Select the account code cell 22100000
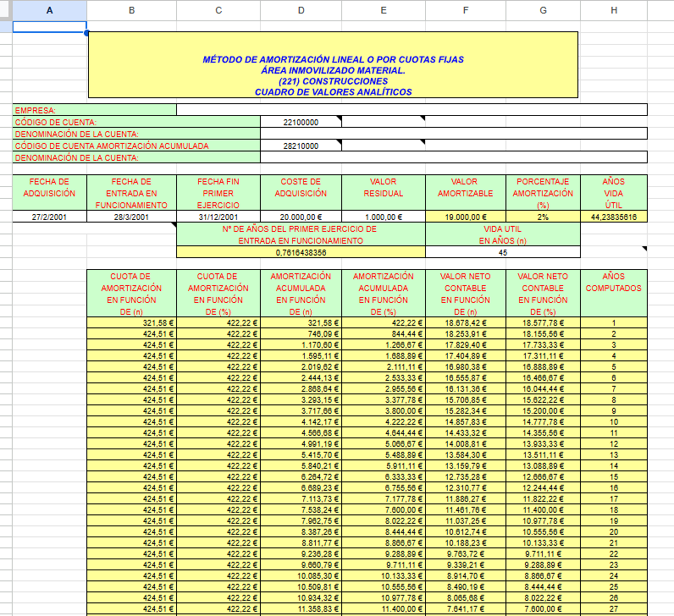 pyautogui.click(x=301, y=122)
